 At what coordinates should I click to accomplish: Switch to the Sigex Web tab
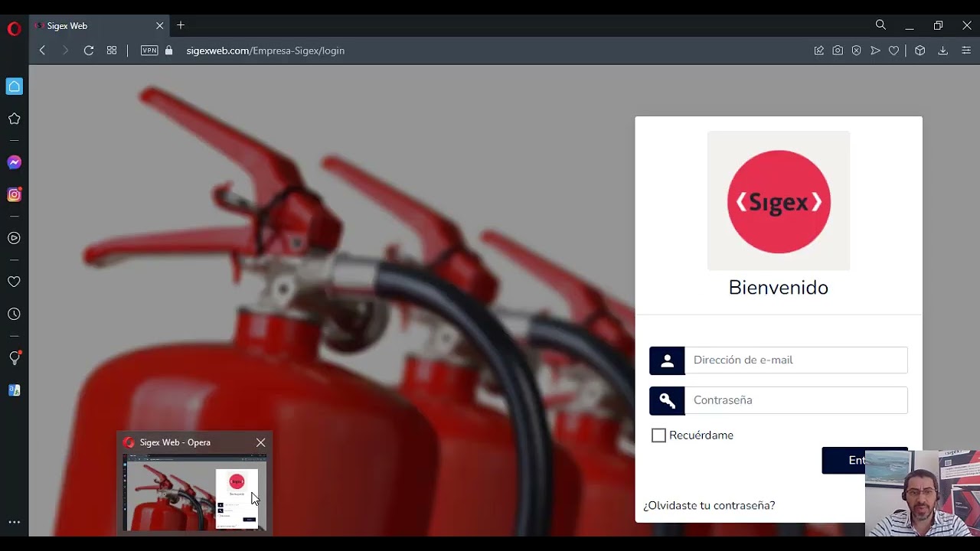coord(100,25)
